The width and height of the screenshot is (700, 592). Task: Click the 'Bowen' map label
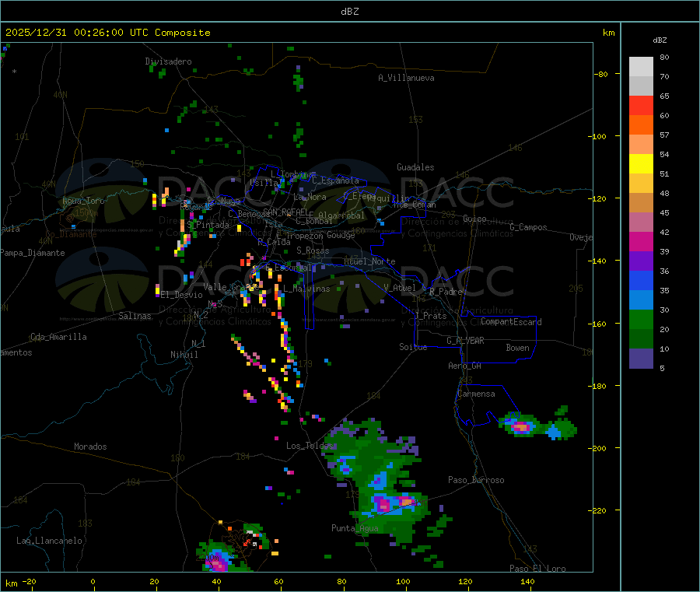[518, 348]
